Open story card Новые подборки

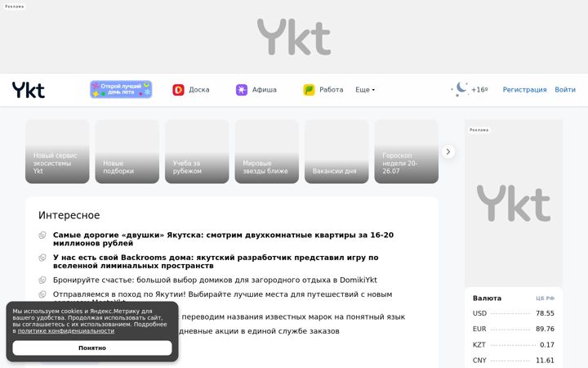tap(127, 151)
